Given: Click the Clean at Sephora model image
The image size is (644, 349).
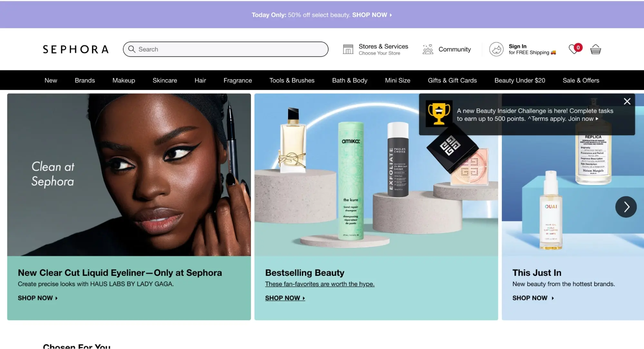Looking at the screenshot, I should click(129, 175).
